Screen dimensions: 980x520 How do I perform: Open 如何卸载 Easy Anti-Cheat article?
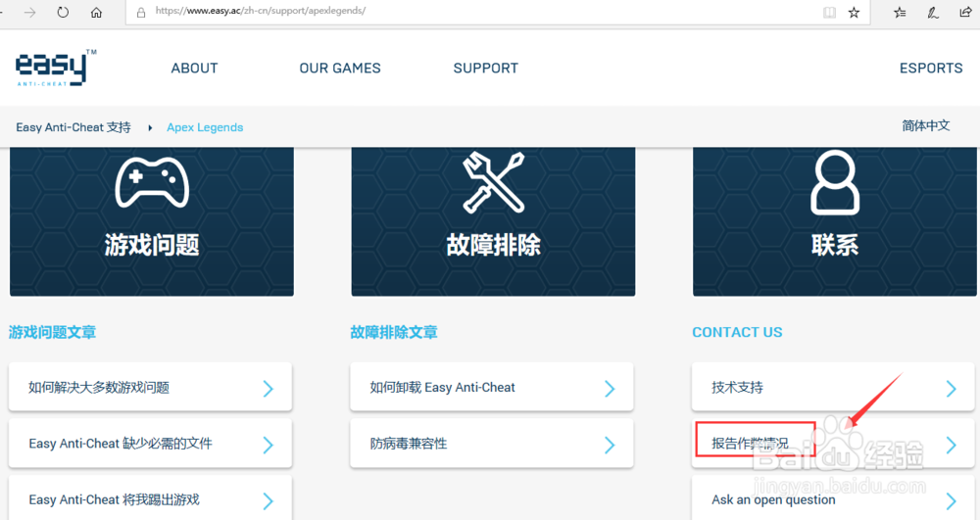coord(492,387)
